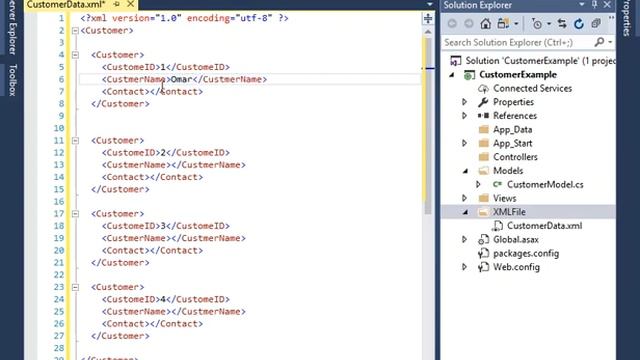
Task: Toggle auto-hide pin on Solution Explorer panel
Action: coord(595,5)
